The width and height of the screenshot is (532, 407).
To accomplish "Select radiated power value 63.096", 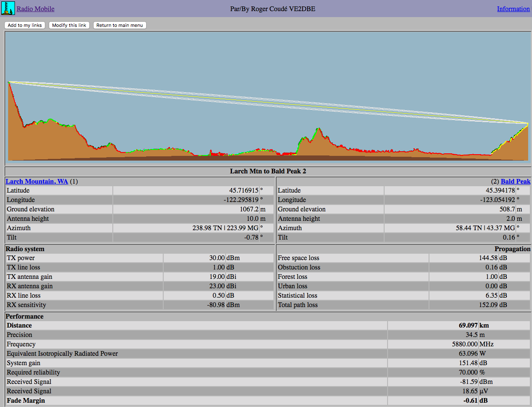I will [x=468, y=354].
